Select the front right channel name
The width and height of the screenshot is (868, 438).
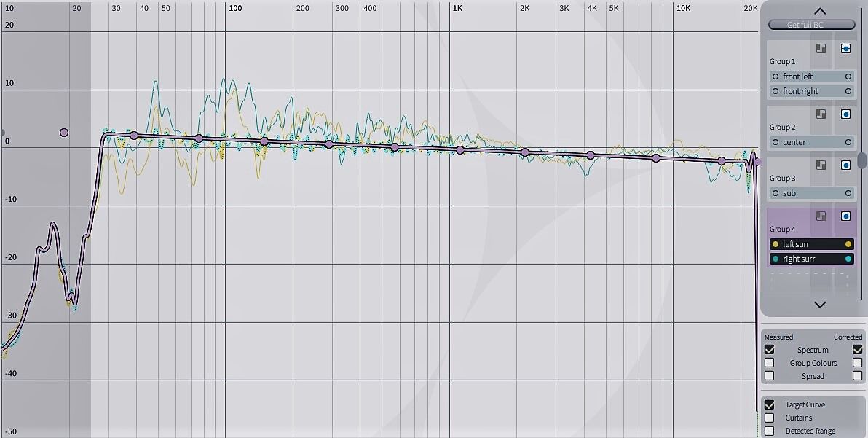[x=800, y=91]
